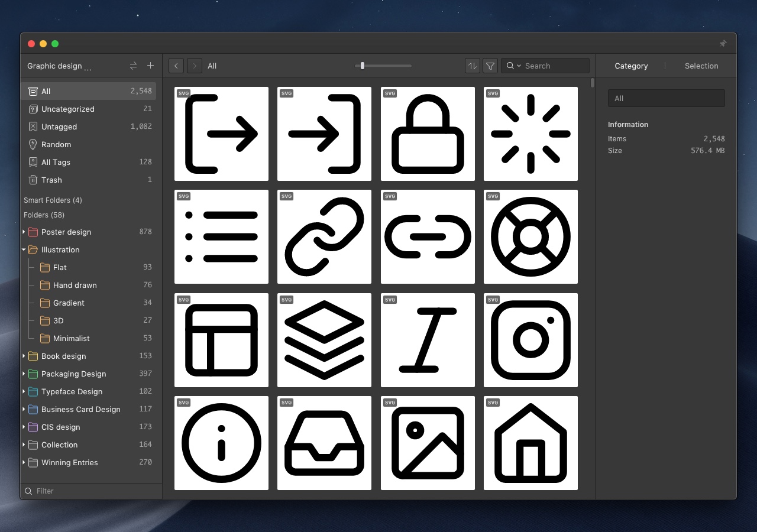Expand the Collection folder
Viewport: 757px width, 532px height.
click(24, 445)
